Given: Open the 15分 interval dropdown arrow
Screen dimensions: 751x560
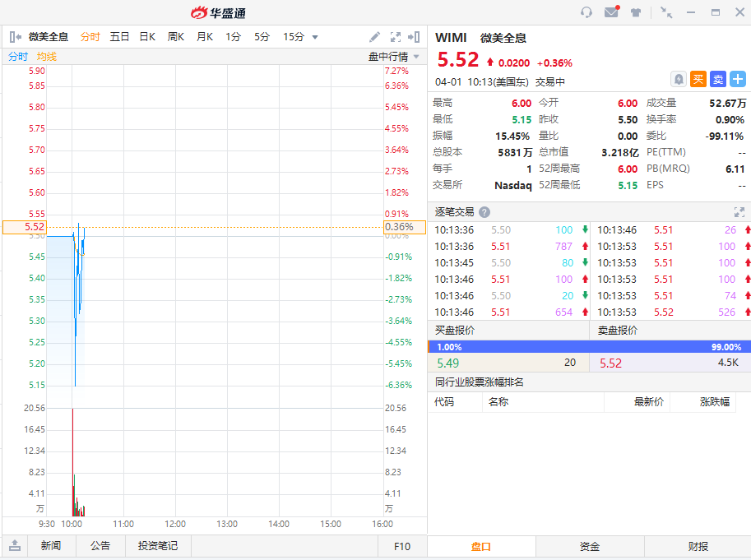Looking at the screenshot, I should (315, 37).
